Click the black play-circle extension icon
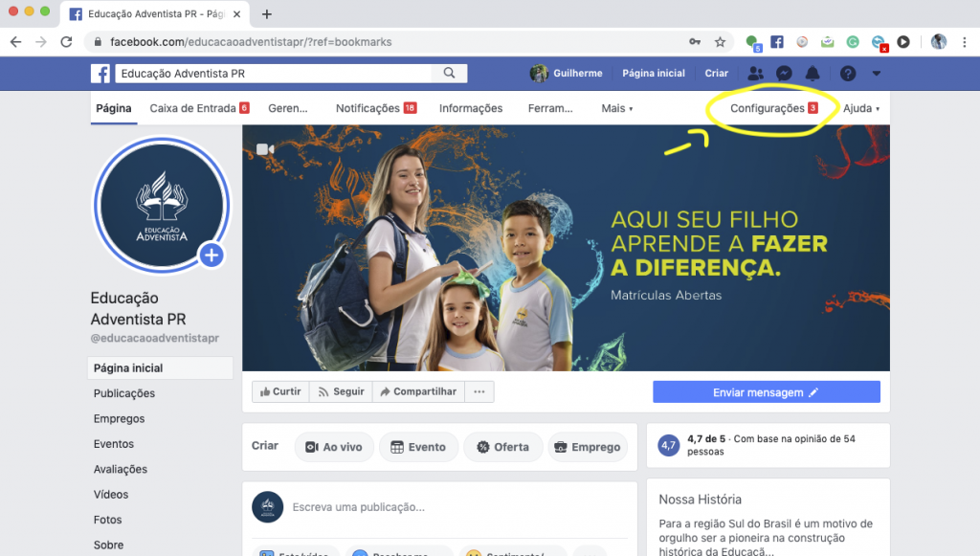 coord(903,42)
